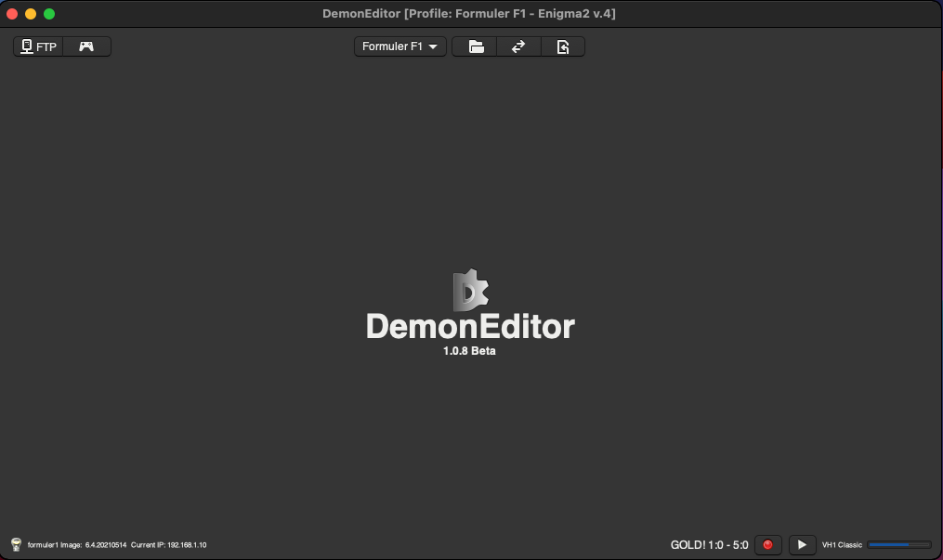Viewport: 943px width, 560px height.
Task: Click the open folder icon
Action: pos(475,46)
